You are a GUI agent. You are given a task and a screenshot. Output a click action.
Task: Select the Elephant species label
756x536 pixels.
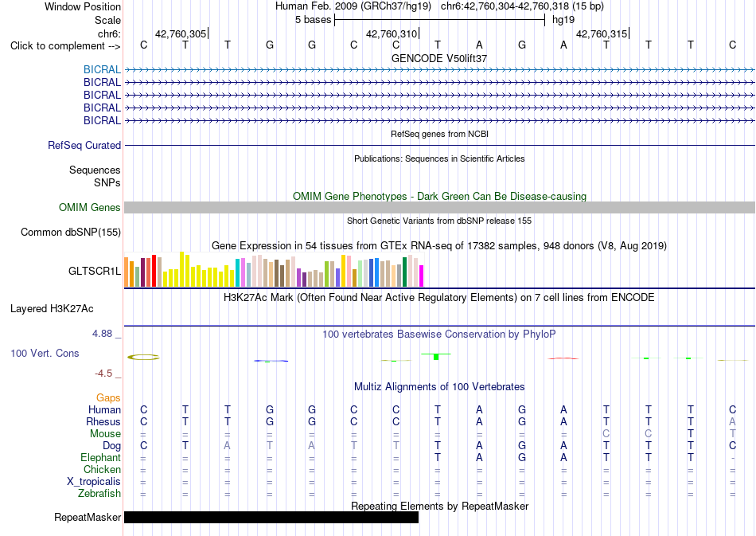click(x=101, y=457)
